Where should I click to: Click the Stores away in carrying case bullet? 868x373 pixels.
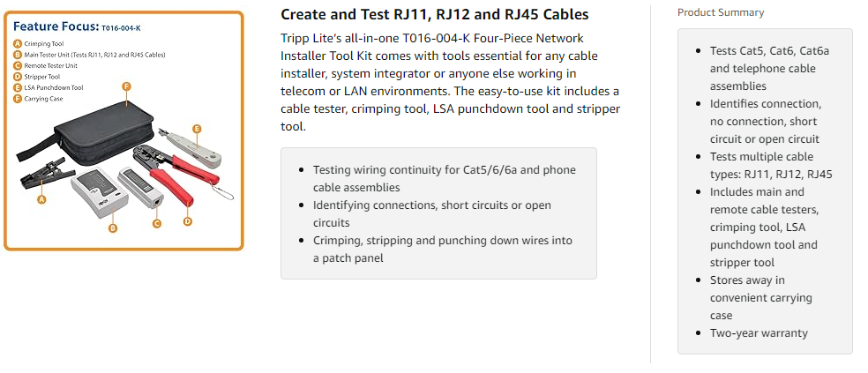[x=759, y=298]
